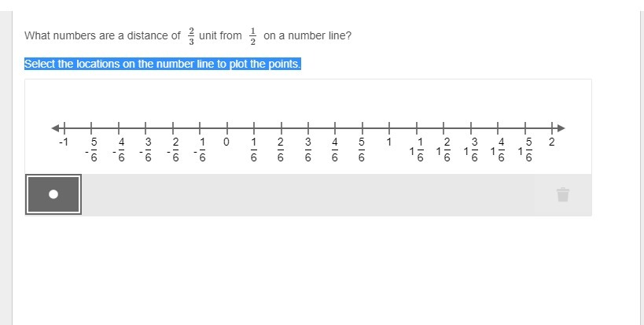
Task: Select the point plotting tool
Action: coord(53,194)
